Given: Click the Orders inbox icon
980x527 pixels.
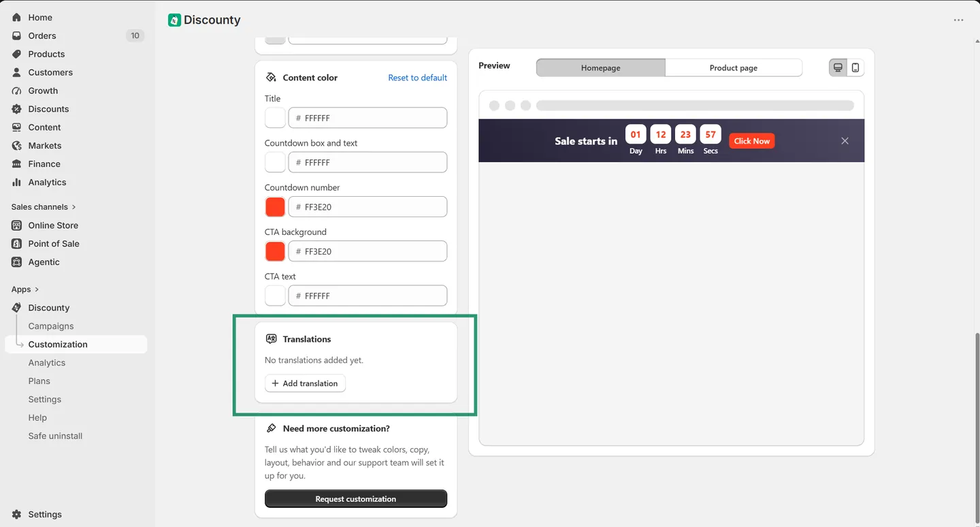Looking at the screenshot, I should [x=17, y=36].
